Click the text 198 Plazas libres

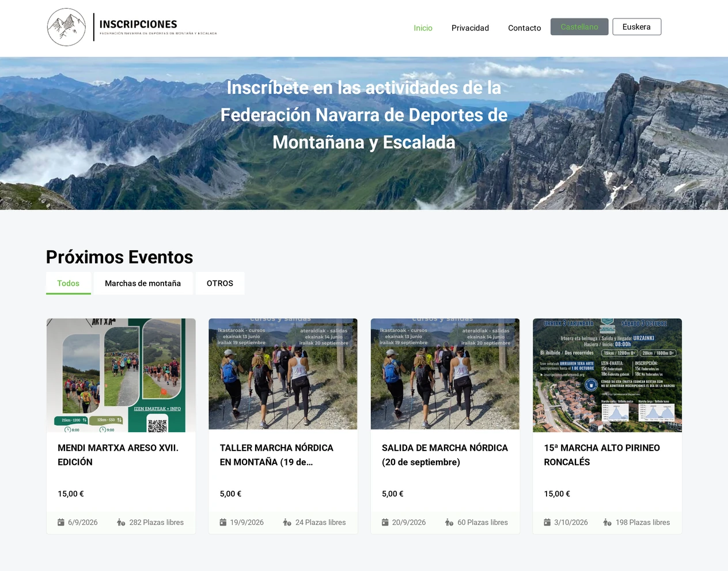point(643,523)
